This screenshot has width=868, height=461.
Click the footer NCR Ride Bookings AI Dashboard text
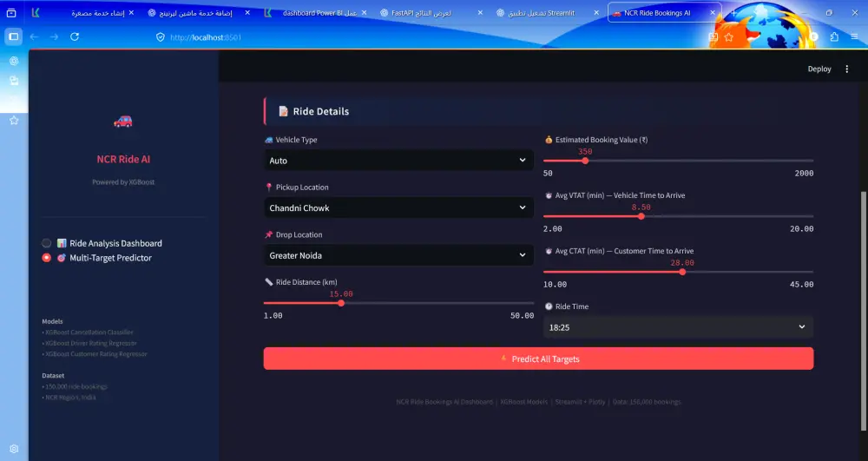coord(444,402)
